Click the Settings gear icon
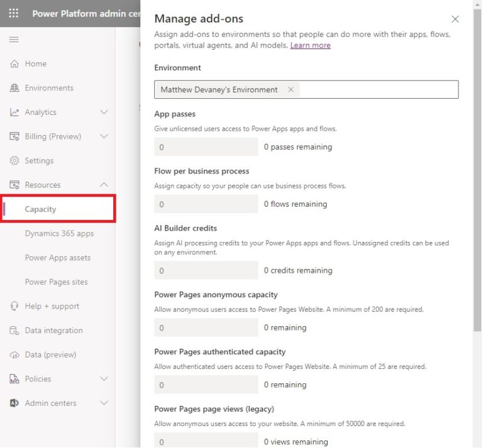The width and height of the screenshot is (483, 448). (14, 161)
